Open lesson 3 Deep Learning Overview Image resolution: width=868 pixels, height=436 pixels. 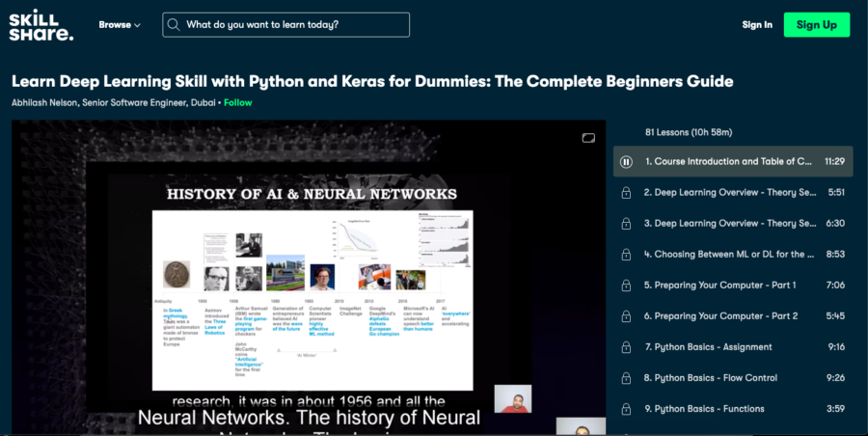[x=733, y=224]
